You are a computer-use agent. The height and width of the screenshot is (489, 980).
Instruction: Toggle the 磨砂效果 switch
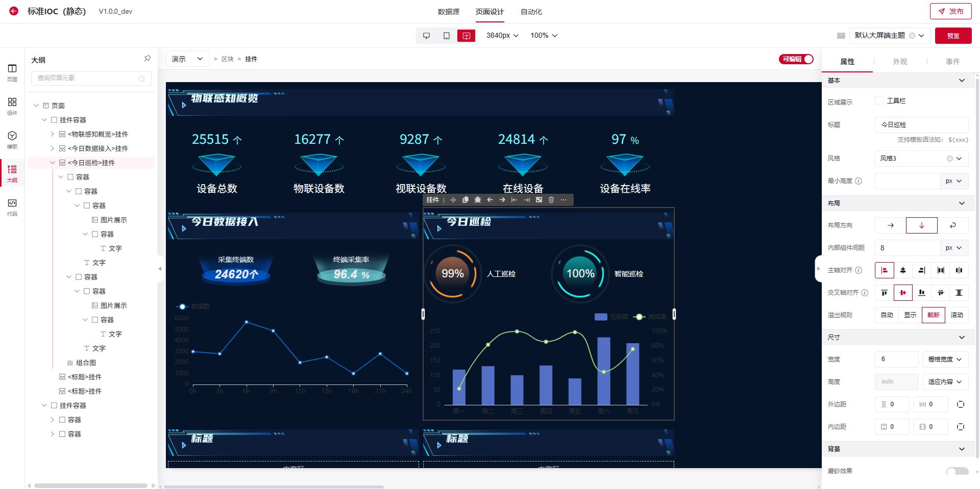957,471
